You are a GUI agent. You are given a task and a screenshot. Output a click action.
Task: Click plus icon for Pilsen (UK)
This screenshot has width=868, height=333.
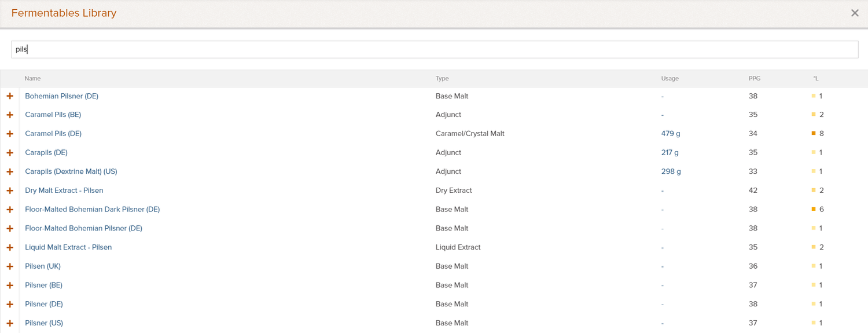tap(10, 266)
